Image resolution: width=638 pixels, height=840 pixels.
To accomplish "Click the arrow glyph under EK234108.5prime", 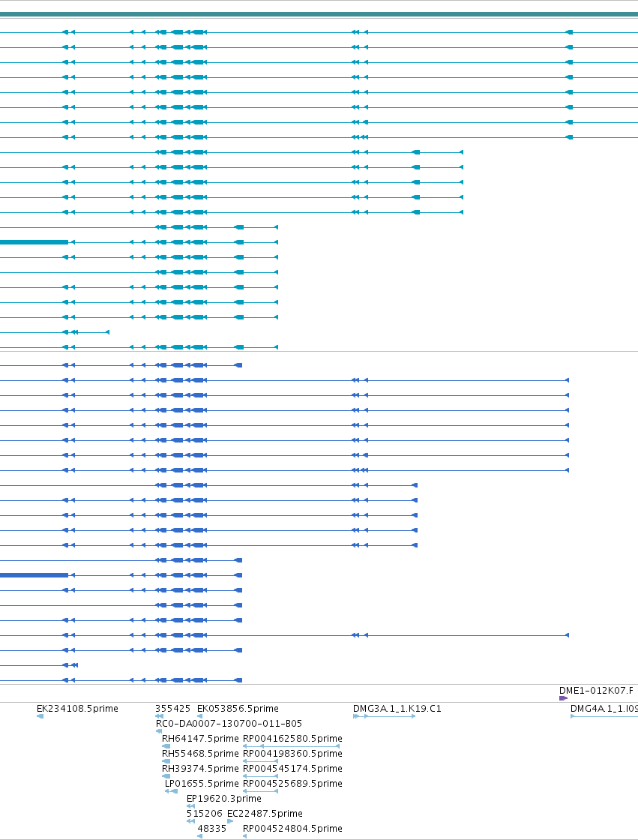I will (x=40, y=716).
